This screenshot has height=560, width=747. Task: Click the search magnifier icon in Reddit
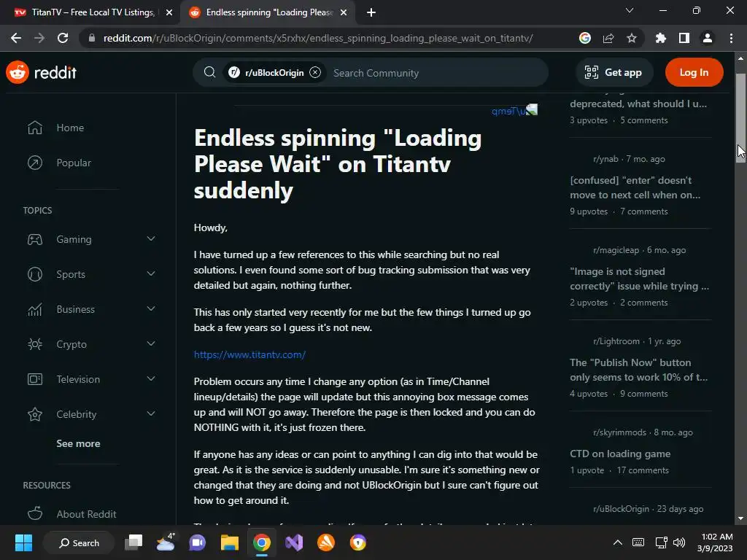click(x=209, y=72)
